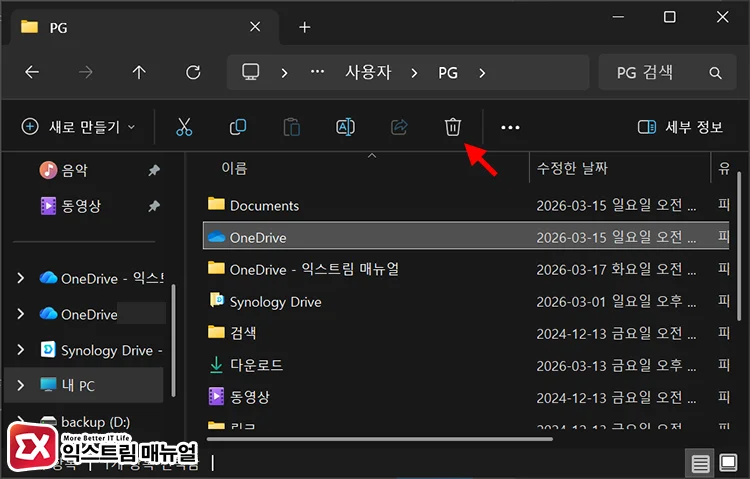Open 동영상 in quick access sidebar
Viewport: 750px width, 479px height.
point(71,206)
